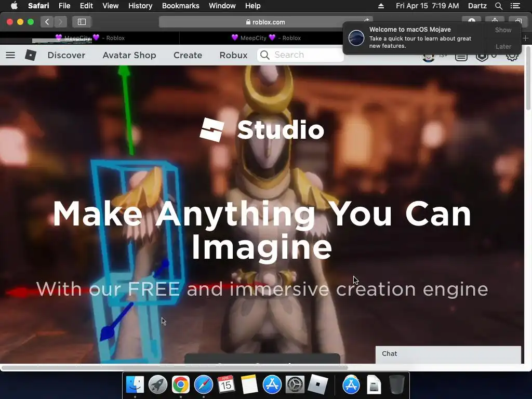Click the Create link in Roblox header

(x=188, y=55)
